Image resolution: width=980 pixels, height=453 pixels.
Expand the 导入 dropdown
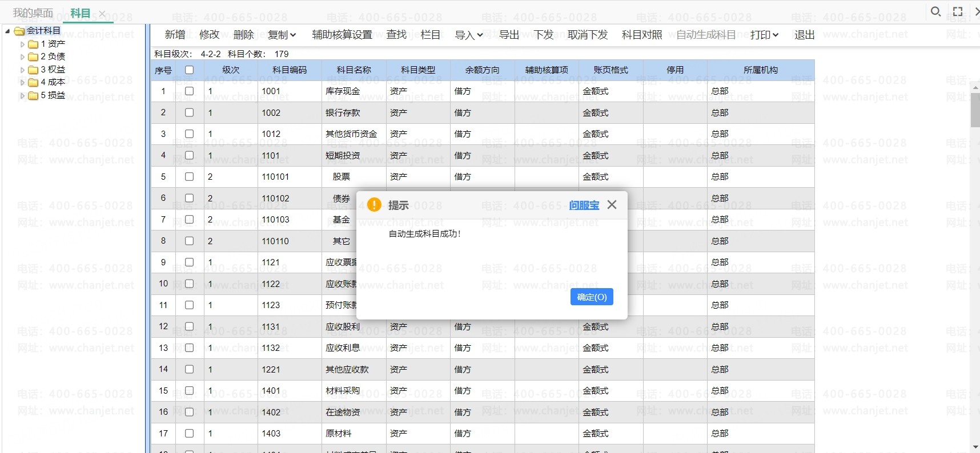[x=468, y=35]
